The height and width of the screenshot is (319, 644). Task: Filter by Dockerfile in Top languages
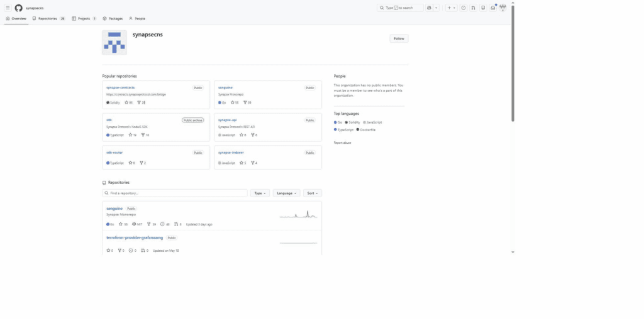point(366,129)
